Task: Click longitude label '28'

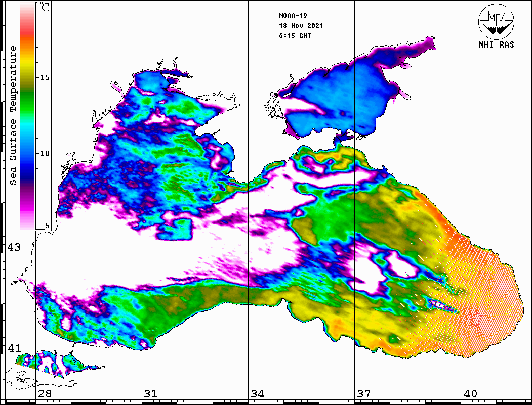Action: pos(45,394)
